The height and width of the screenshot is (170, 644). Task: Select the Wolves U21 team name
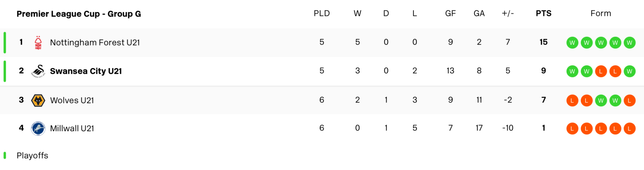[x=72, y=100]
